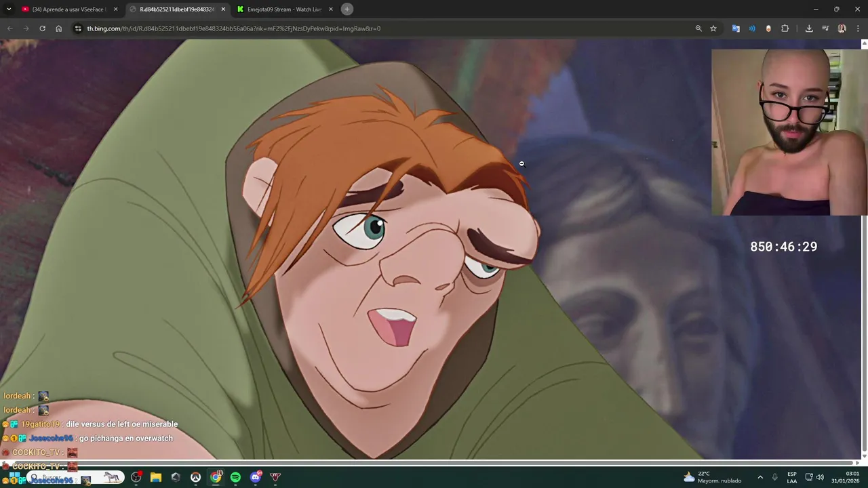Navigate back in browser history
Screen dimensions: 868x488
tap(9, 28)
